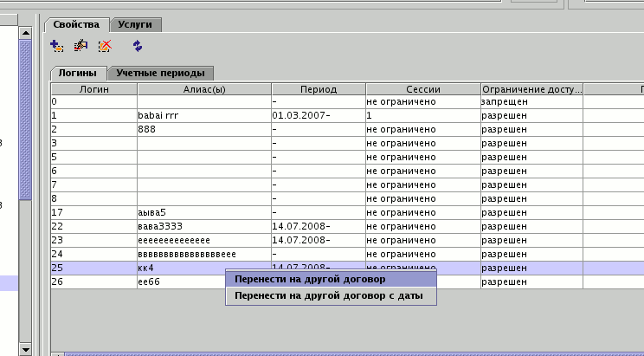Open the Учетные периоды sub-tab
This screenshot has height=356, width=644.
pyautogui.click(x=161, y=74)
